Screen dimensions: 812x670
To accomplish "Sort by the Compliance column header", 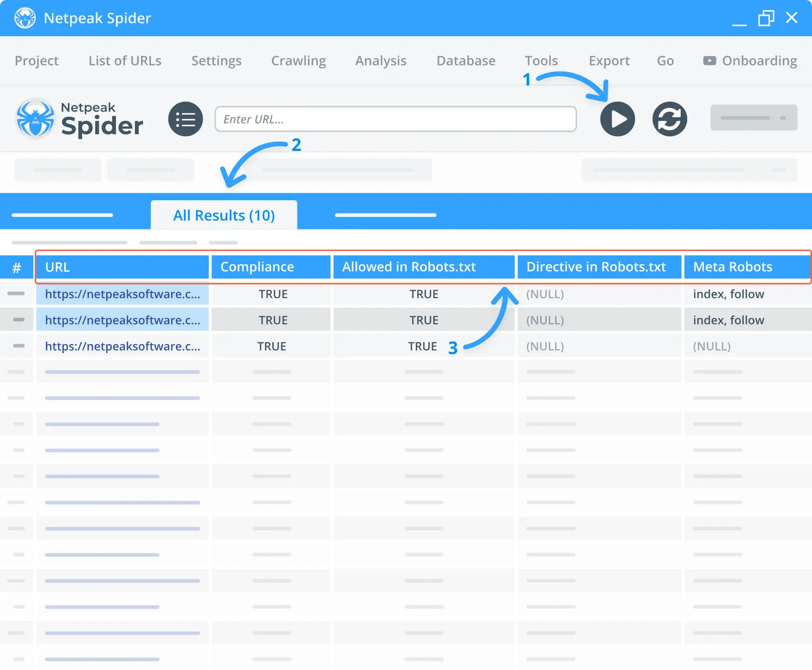I will point(271,267).
